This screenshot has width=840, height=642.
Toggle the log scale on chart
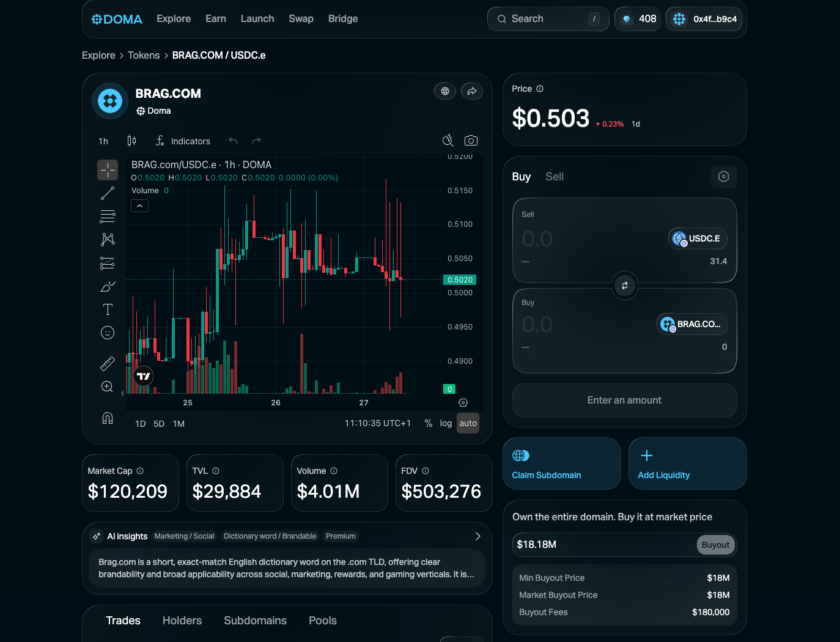click(446, 423)
